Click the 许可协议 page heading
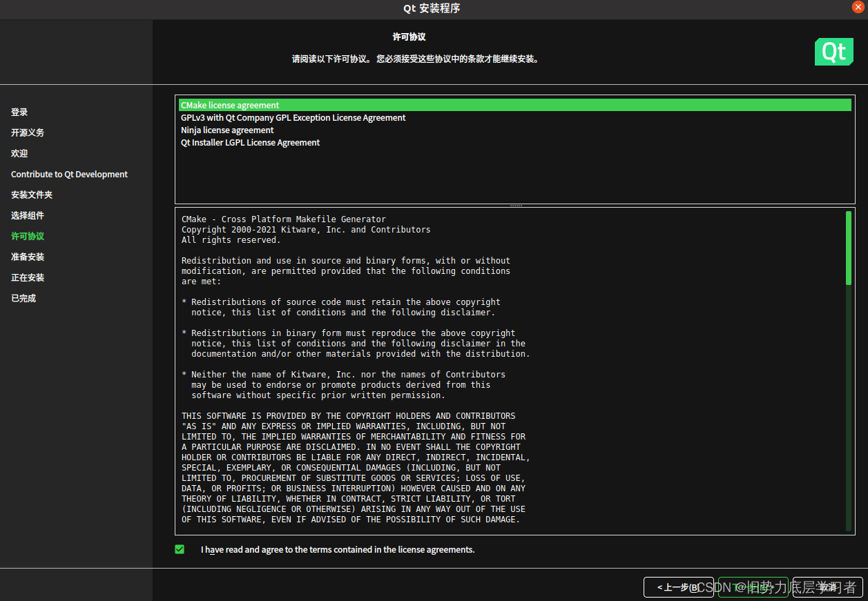Screen dimensions: 868x601 coord(409,37)
